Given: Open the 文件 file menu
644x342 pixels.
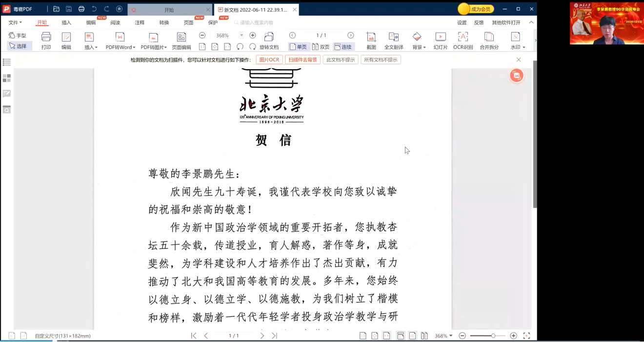Looking at the screenshot, I should pos(15,22).
